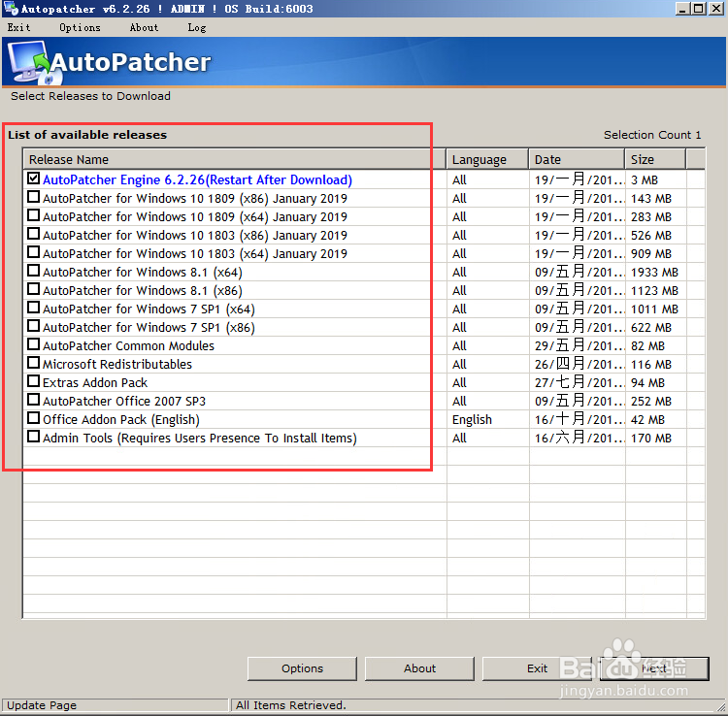Select 'AutoPatcher Engine 6.2.26(Restart After Download)' row text

pyautogui.click(x=197, y=179)
